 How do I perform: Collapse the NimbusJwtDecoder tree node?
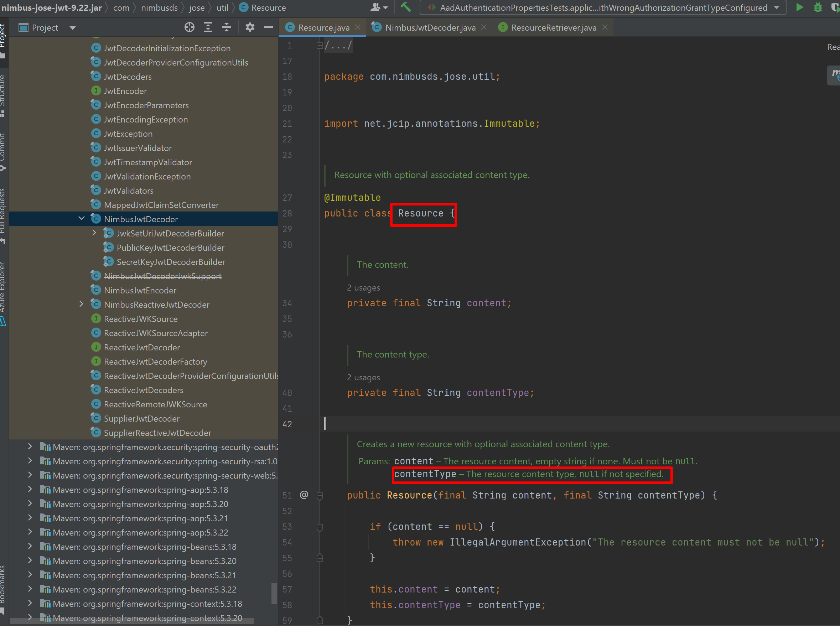coord(81,219)
